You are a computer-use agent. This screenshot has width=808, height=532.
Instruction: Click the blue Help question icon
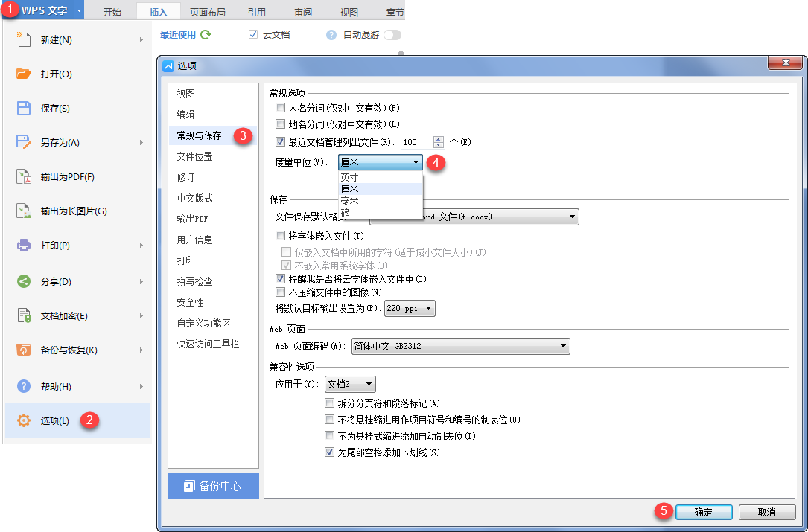[x=24, y=386]
